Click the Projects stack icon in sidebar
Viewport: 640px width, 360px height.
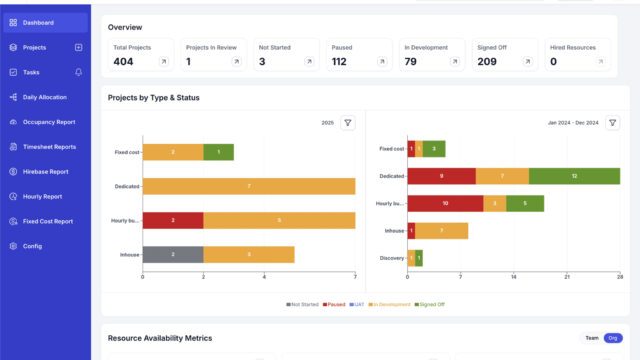[x=13, y=47]
